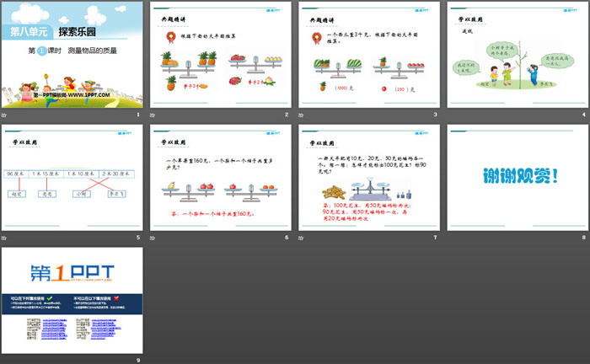Click slide number label 4

coord(584,115)
